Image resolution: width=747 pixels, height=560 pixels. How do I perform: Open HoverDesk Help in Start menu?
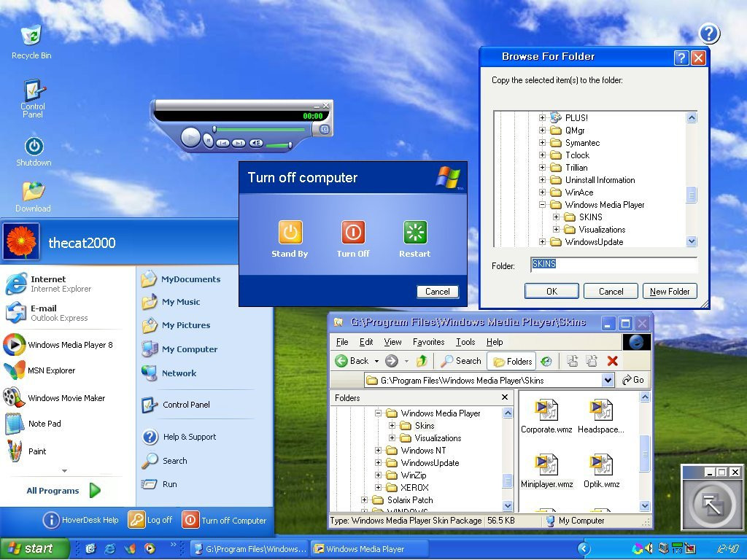point(80,520)
